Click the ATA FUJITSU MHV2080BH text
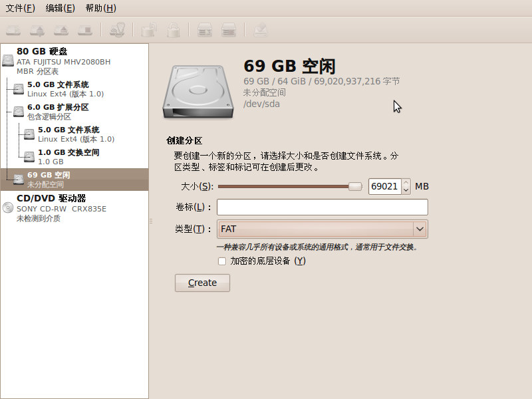The height and width of the screenshot is (399, 532). click(x=63, y=62)
